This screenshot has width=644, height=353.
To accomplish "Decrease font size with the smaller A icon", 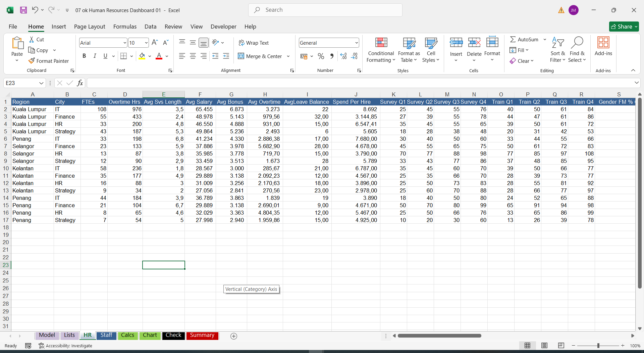I will (x=165, y=43).
